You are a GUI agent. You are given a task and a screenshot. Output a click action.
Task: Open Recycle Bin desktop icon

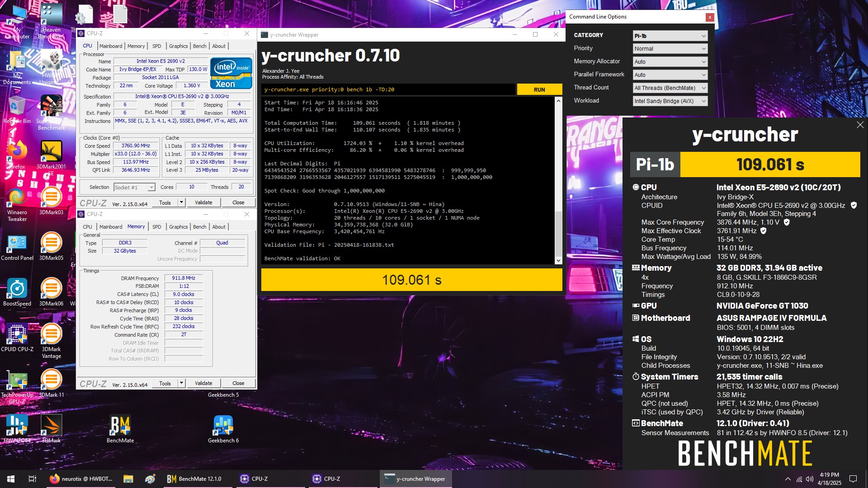click(17, 110)
